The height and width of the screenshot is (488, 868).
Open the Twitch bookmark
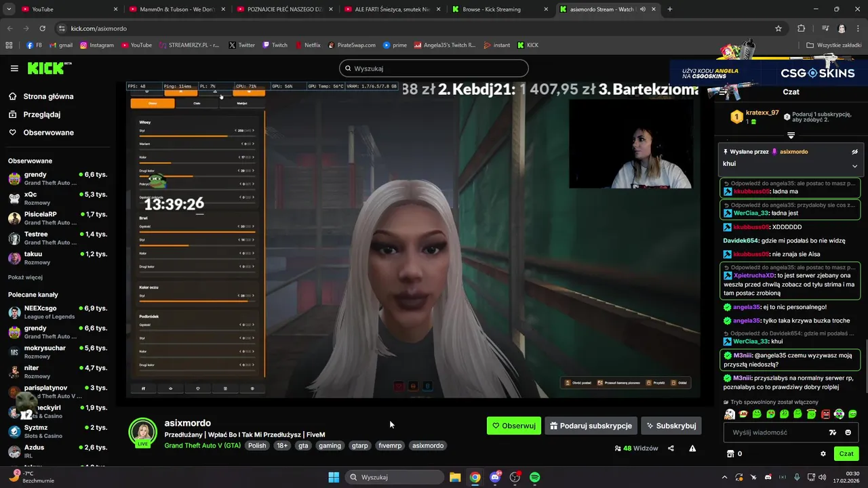275,45
